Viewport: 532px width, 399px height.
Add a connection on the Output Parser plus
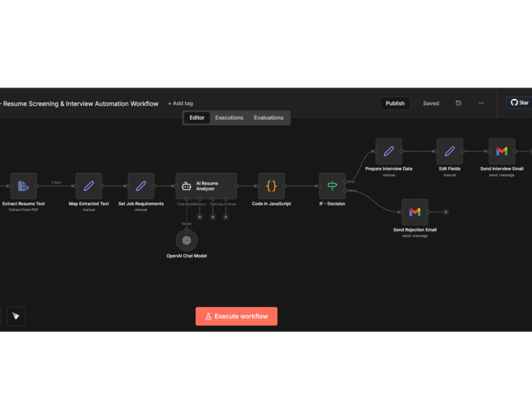(x=226, y=217)
